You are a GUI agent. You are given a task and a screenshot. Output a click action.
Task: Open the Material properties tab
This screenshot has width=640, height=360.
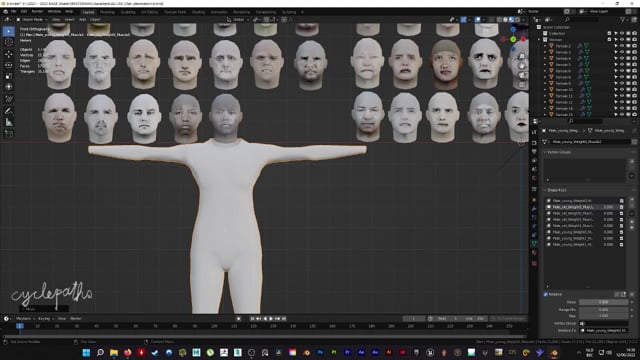tap(534, 253)
